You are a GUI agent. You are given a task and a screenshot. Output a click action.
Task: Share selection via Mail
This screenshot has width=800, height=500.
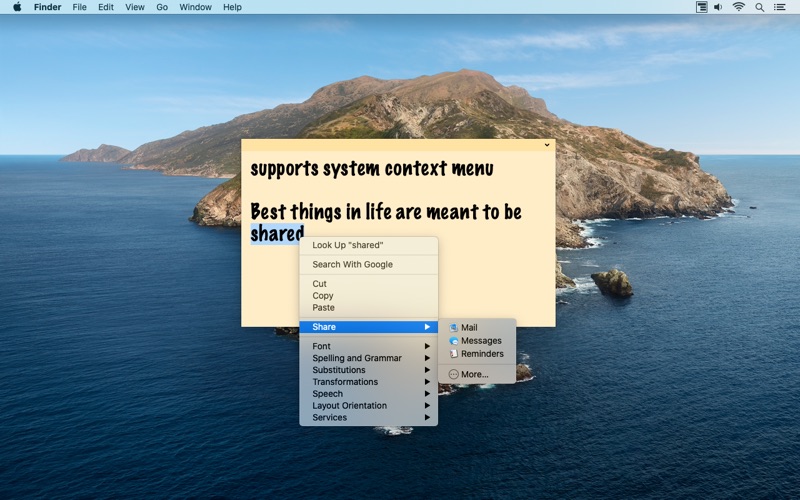tap(477, 328)
